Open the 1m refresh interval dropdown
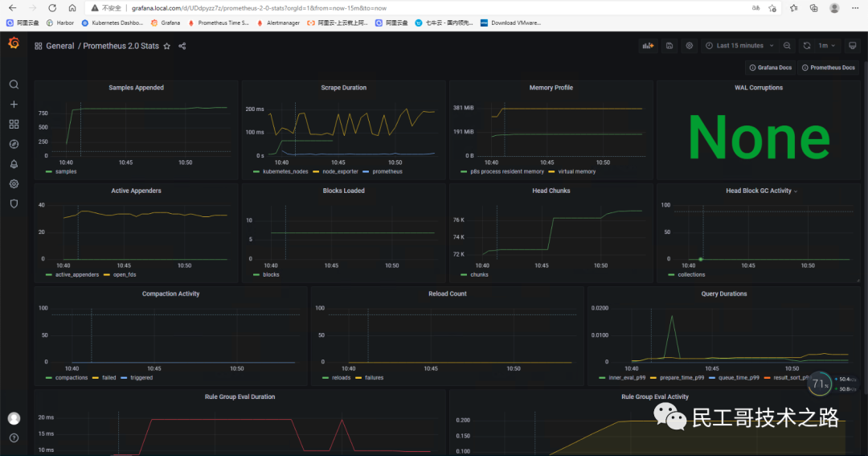The height and width of the screenshot is (456, 868). pyautogui.click(x=827, y=45)
